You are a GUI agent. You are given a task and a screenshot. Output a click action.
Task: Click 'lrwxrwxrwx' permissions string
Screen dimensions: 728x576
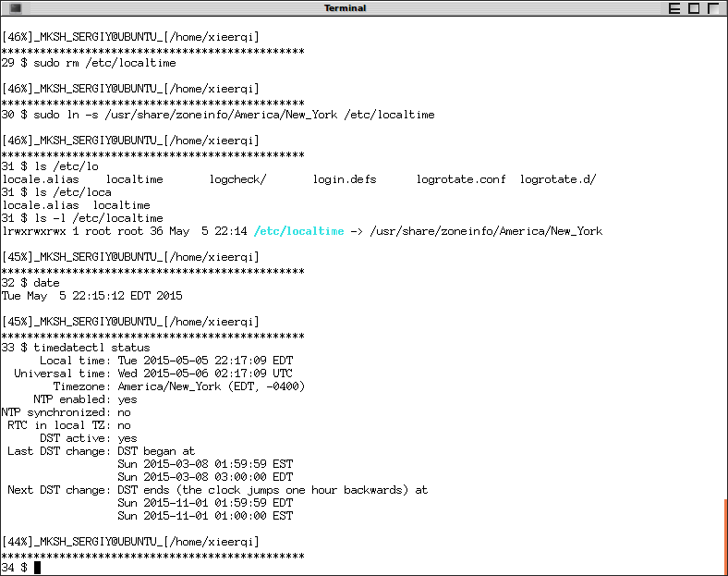coord(34,231)
